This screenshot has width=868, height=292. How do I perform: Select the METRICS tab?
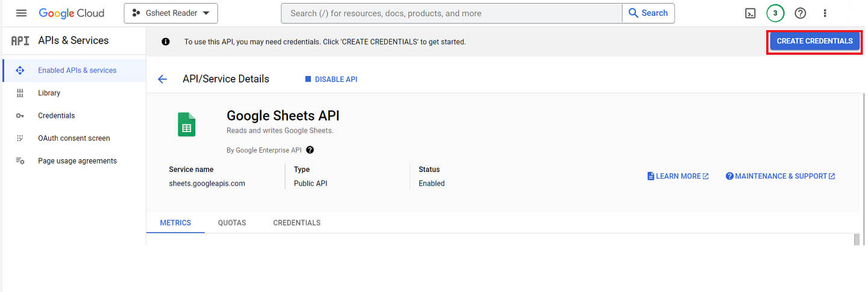coord(175,223)
